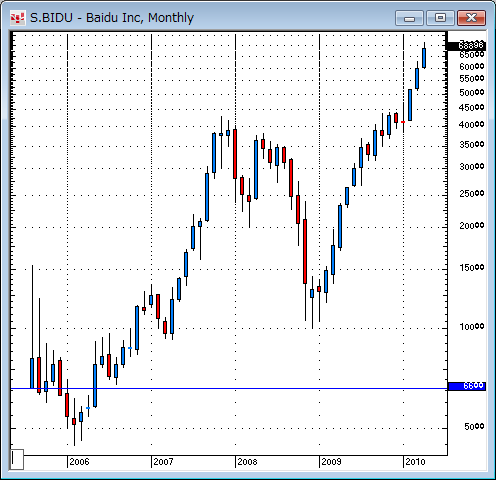Click the small box at bottom-left corner
This screenshot has height=480, width=496.
point(17,459)
